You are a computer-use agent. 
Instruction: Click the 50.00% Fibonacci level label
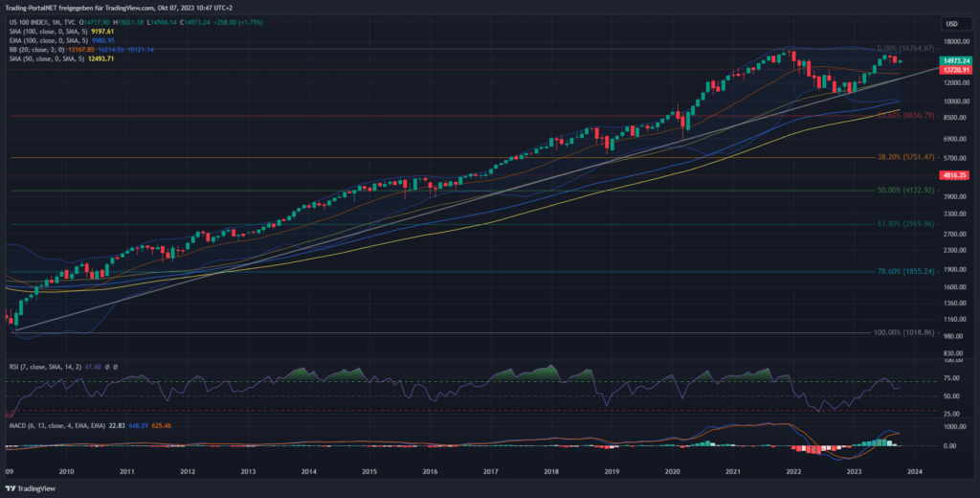tap(904, 190)
